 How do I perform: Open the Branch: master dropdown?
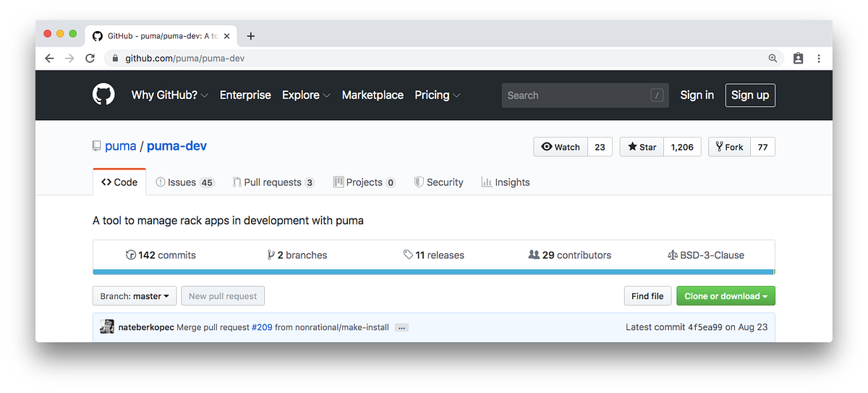[x=135, y=296]
